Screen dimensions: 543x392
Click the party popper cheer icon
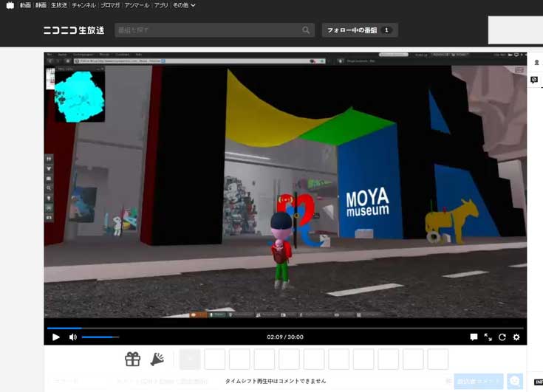point(157,360)
